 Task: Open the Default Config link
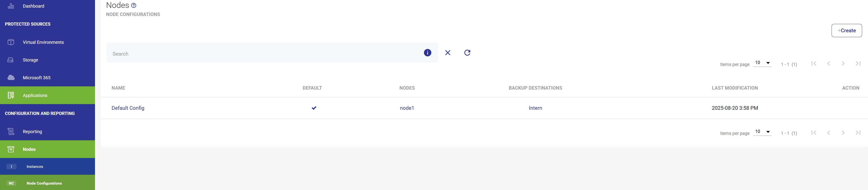click(128, 108)
